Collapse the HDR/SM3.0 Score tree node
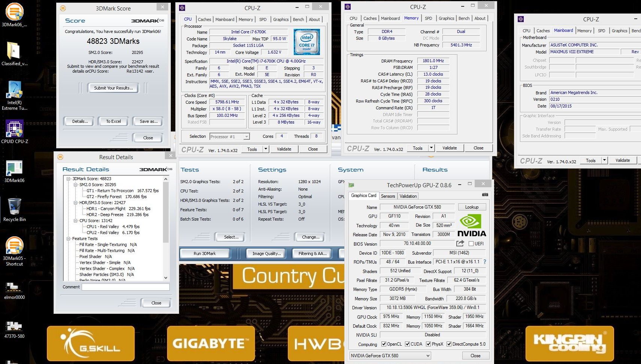The image size is (641, 364). [75, 203]
